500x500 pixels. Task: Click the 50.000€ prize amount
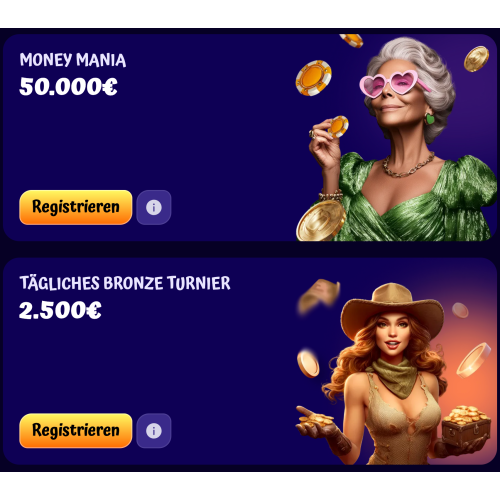(68, 87)
